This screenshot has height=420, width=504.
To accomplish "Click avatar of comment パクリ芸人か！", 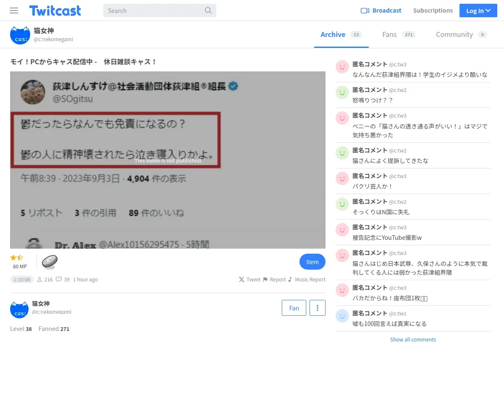I will [342, 178].
